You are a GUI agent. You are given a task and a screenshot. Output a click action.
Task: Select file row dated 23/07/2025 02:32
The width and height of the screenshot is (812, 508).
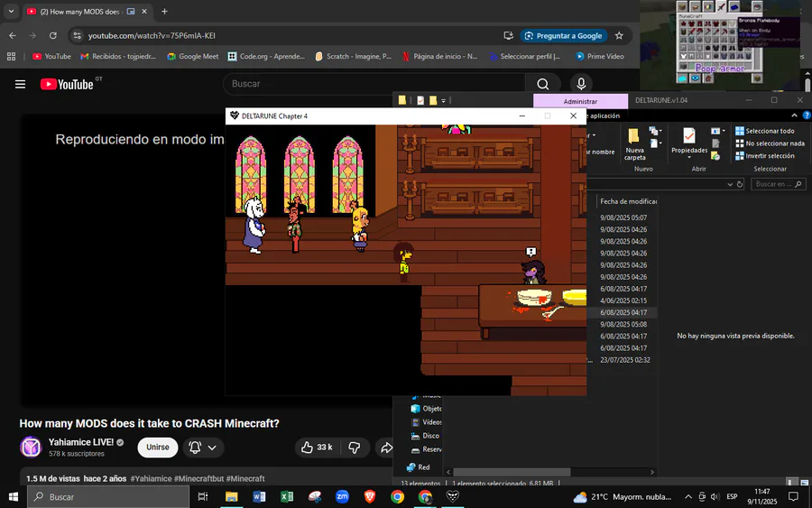(624, 360)
